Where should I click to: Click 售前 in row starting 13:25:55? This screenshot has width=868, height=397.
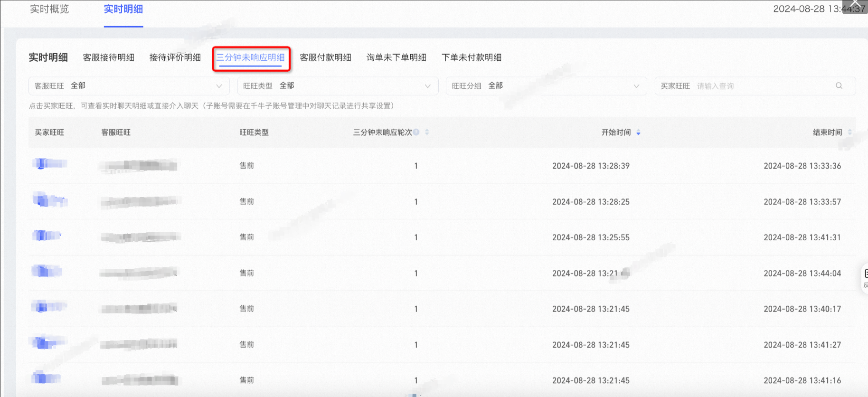pyautogui.click(x=246, y=237)
